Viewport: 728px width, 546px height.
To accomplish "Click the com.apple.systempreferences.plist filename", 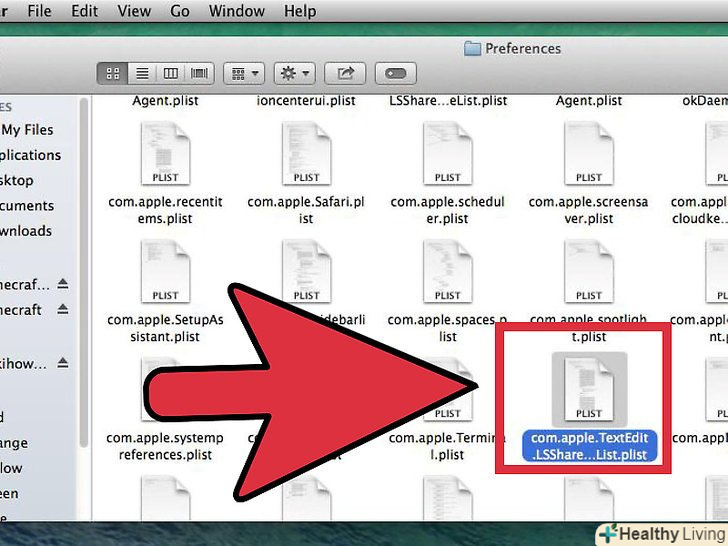I will click(165, 446).
